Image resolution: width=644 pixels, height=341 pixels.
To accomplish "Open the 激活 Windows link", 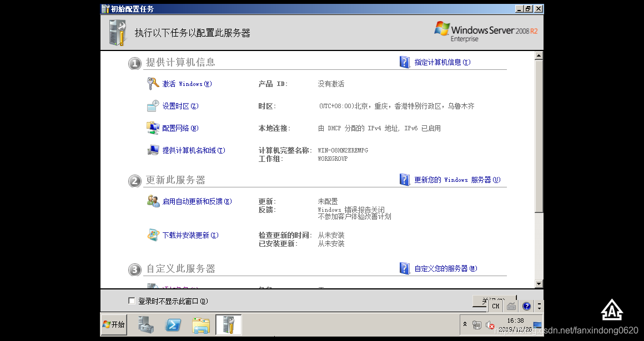I will point(187,84).
